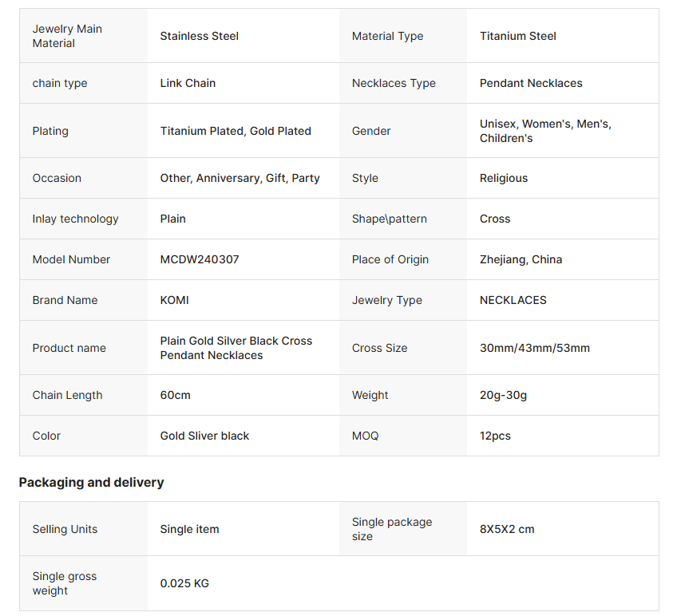Click the Gender value listing Unisex

coord(545,131)
